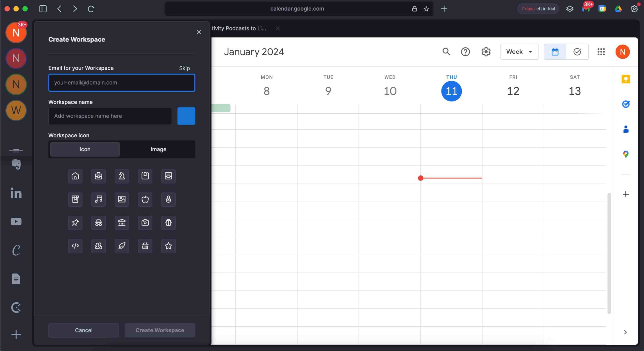The width and height of the screenshot is (644, 351).
Task: Select the group/people workspace icon
Action: [x=98, y=246]
